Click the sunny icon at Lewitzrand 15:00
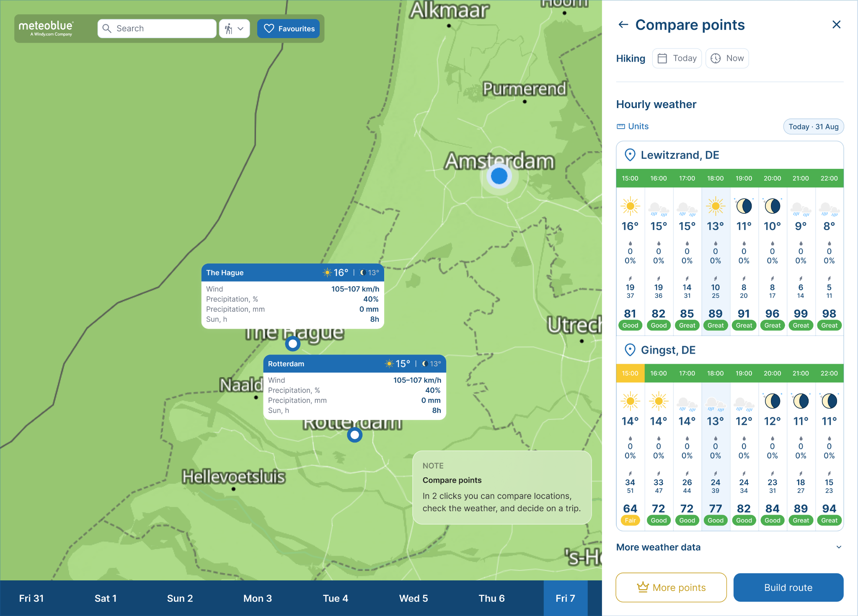 [x=630, y=206]
